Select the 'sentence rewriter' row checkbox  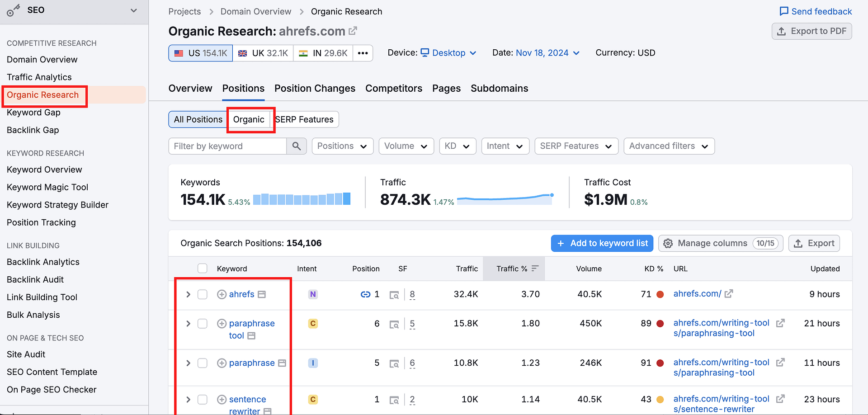203,400
